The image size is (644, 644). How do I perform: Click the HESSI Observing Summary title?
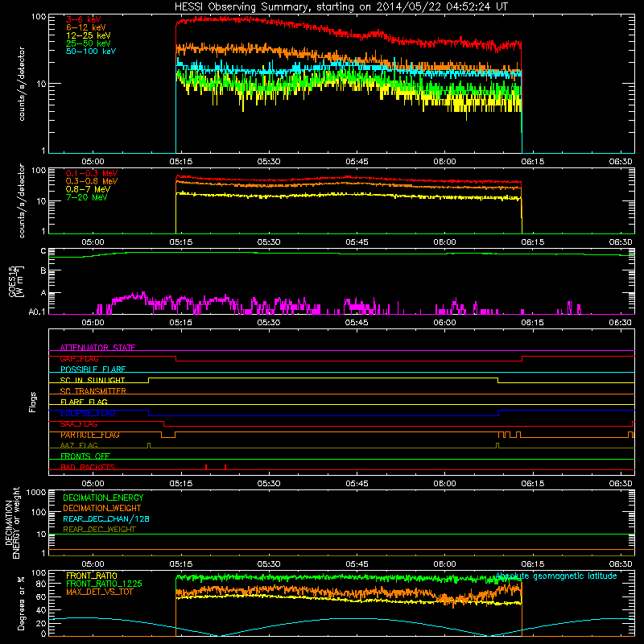tap(341, 7)
